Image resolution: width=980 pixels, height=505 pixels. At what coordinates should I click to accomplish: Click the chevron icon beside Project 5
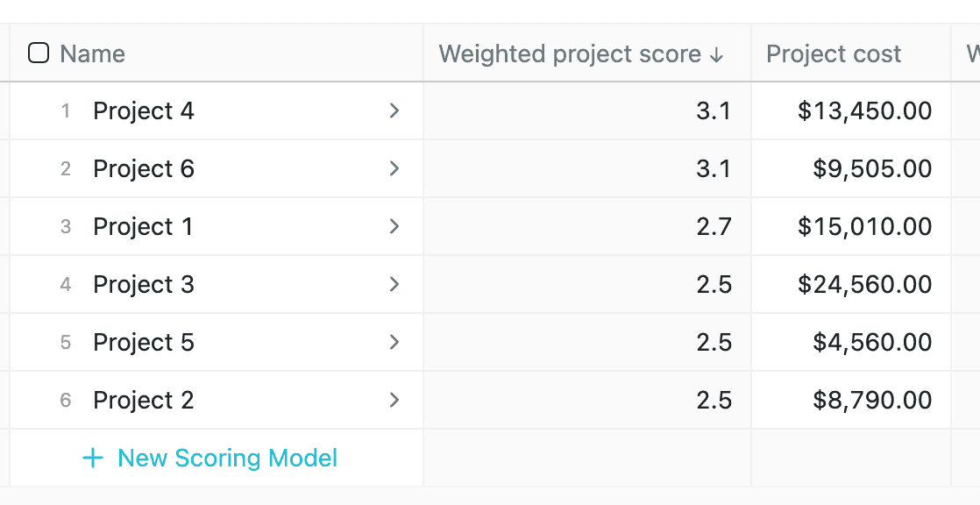pos(394,342)
